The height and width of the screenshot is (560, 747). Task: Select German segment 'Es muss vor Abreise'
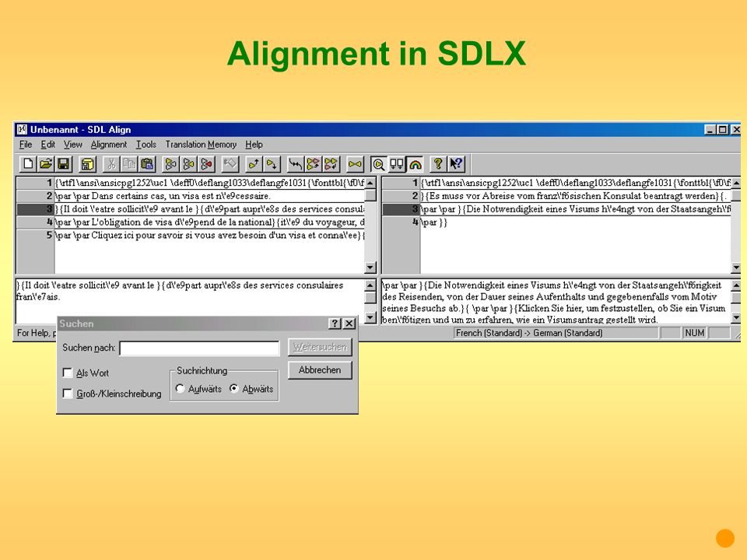coord(576,196)
